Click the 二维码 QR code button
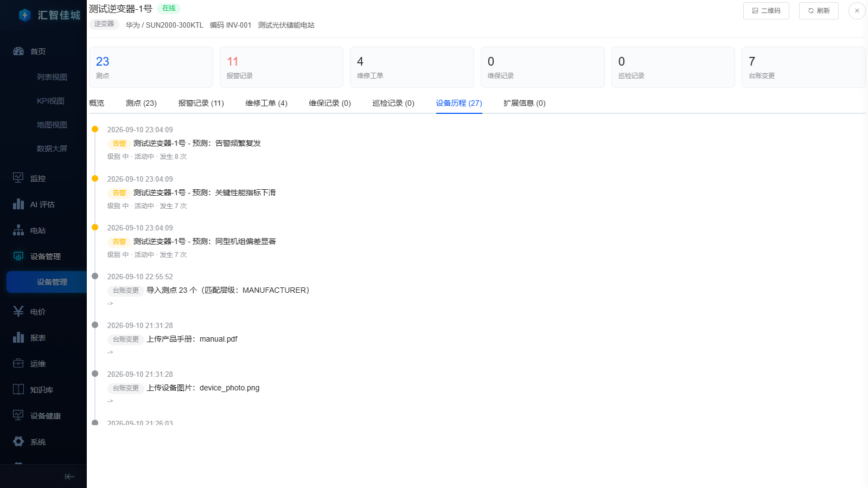 tap(766, 11)
